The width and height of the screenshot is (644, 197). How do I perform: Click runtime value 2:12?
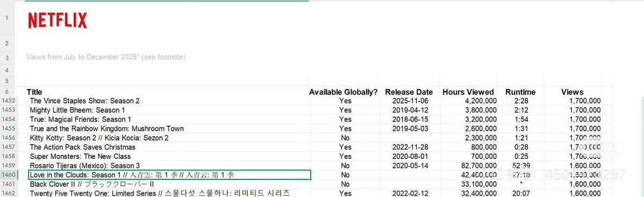click(x=520, y=110)
